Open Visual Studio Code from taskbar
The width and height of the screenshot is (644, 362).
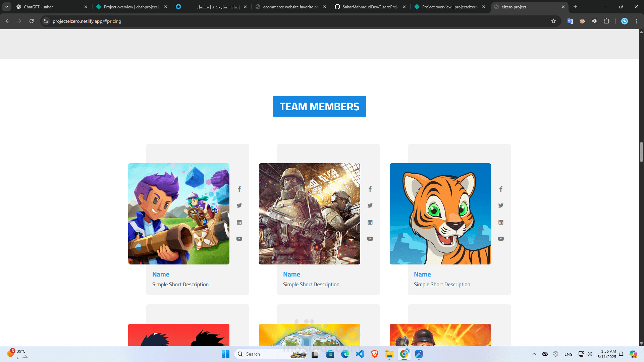click(360, 354)
